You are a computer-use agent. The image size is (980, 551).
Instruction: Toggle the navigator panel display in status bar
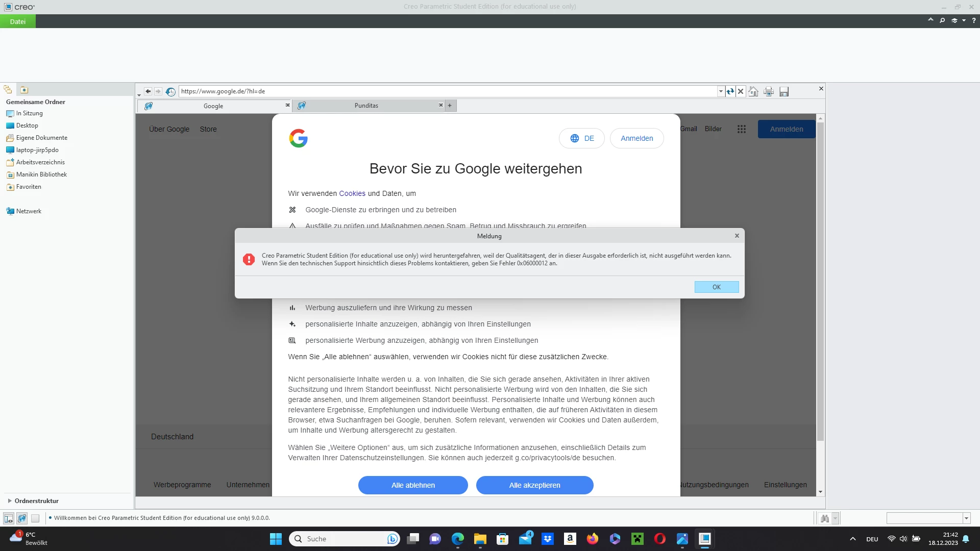[9, 518]
